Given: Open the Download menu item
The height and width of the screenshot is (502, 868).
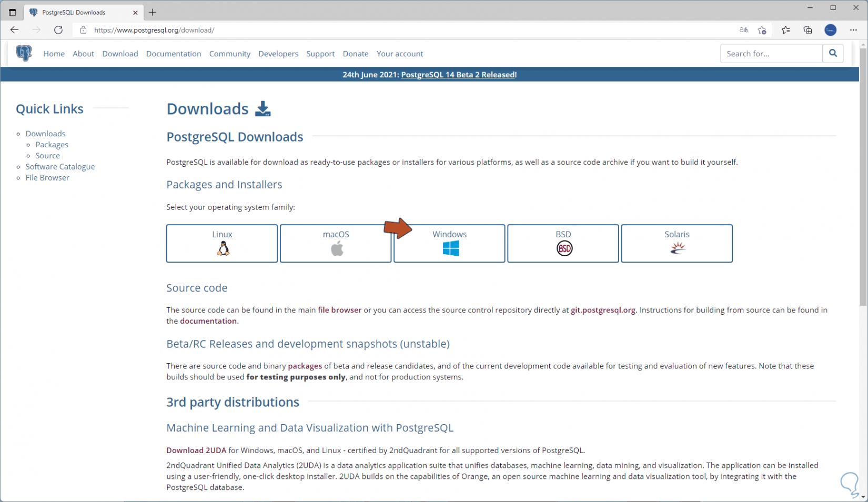Looking at the screenshot, I should (120, 54).
